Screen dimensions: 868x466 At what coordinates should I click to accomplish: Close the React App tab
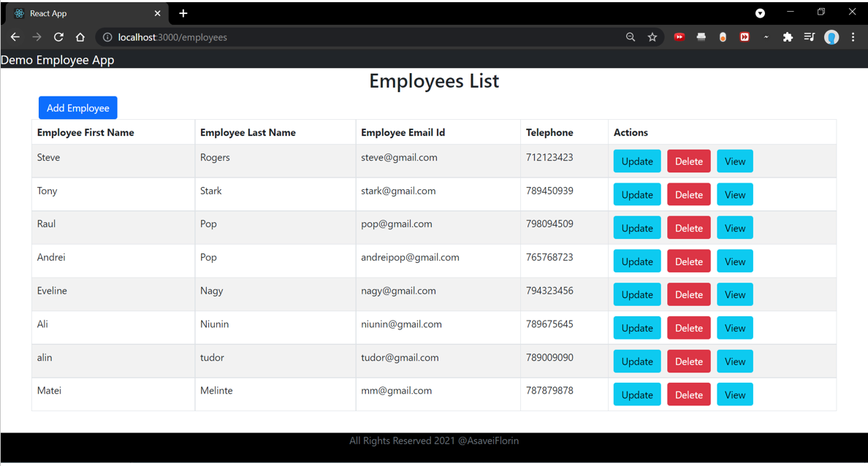(x=157, y=13)
